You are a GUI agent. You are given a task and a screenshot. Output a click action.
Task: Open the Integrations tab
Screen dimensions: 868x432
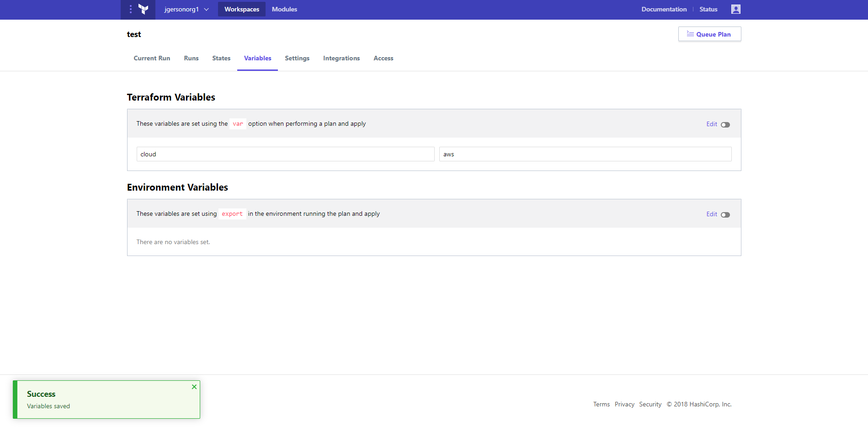coord(341,58)
